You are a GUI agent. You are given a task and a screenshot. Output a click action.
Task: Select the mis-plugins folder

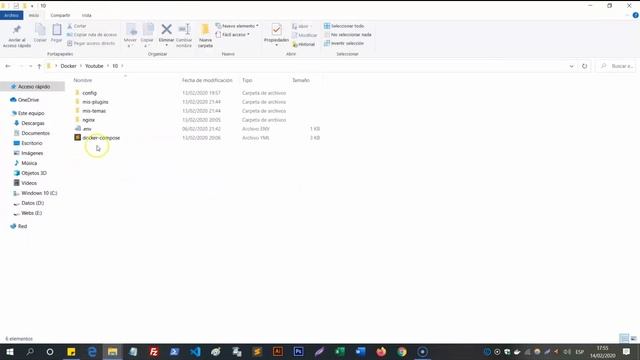[95, 102]
